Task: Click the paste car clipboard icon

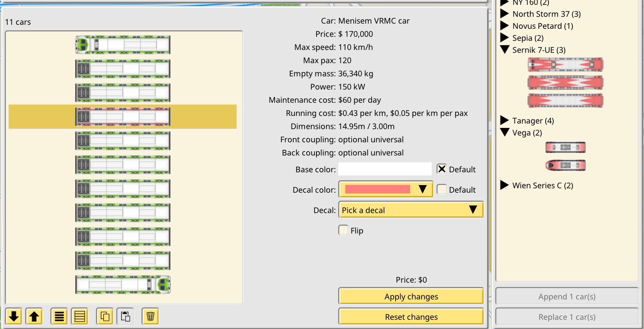Action: pos(126,317)
